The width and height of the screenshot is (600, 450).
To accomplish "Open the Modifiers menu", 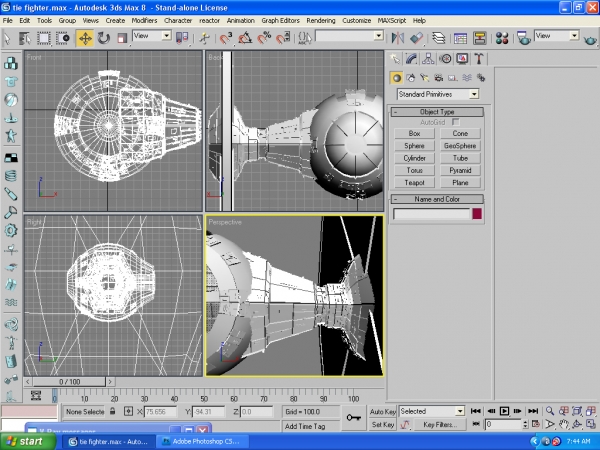I will [144, 21].
